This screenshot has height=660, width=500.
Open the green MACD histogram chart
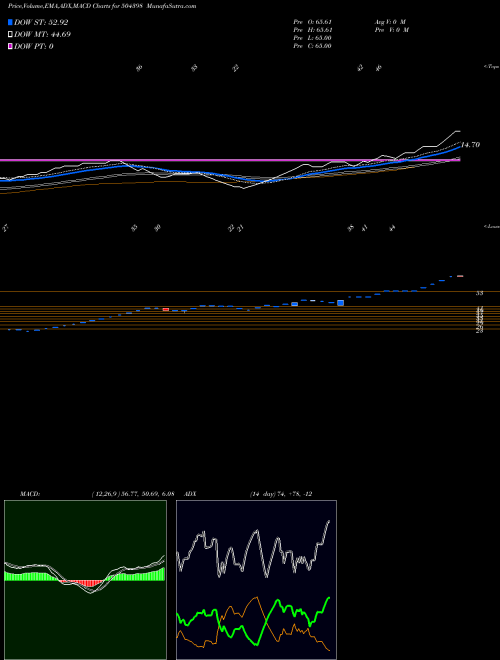click(x=85, y=580)
